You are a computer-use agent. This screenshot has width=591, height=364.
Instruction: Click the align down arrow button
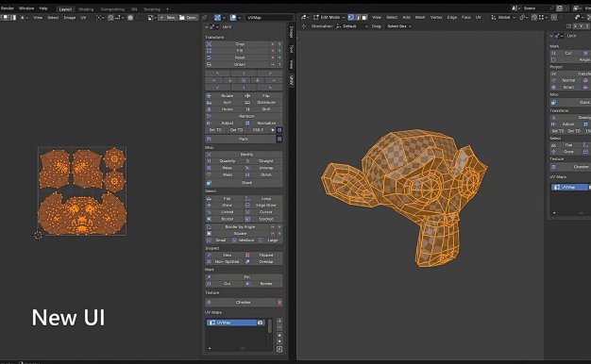pos(244,87)
